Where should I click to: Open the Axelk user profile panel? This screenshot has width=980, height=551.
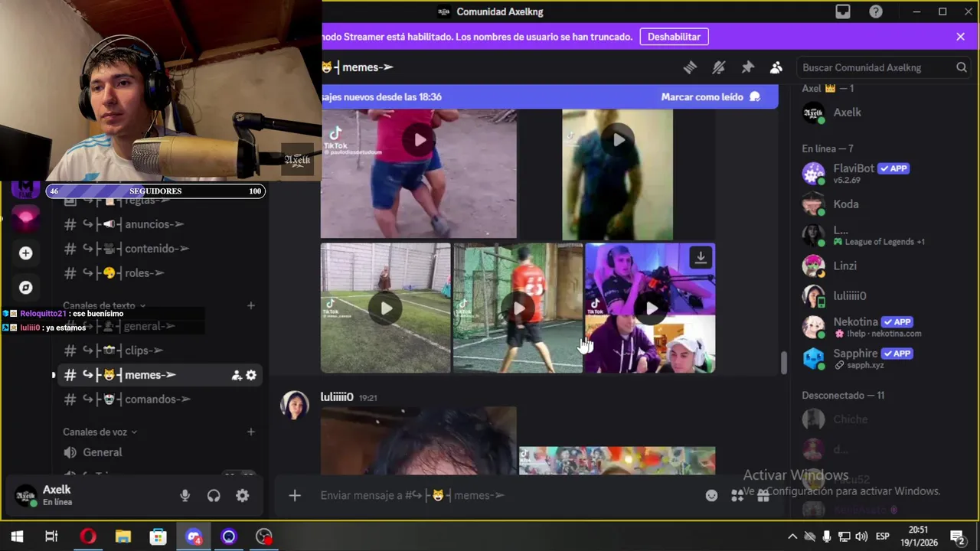86,495
